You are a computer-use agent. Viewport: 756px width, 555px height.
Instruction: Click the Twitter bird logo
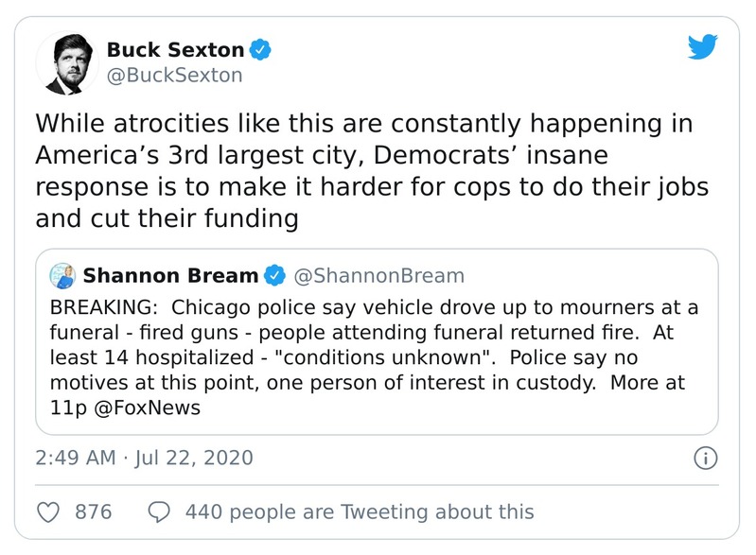tap(701, 47)
